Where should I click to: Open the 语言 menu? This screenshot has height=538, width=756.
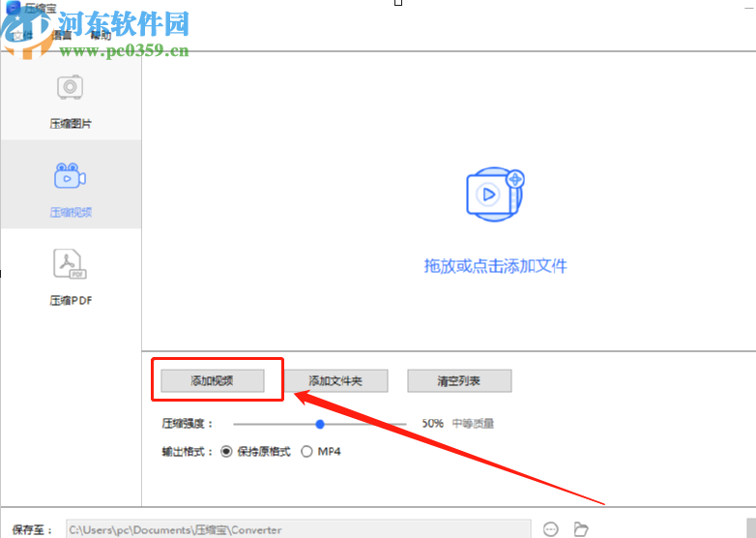click(62, 35)
